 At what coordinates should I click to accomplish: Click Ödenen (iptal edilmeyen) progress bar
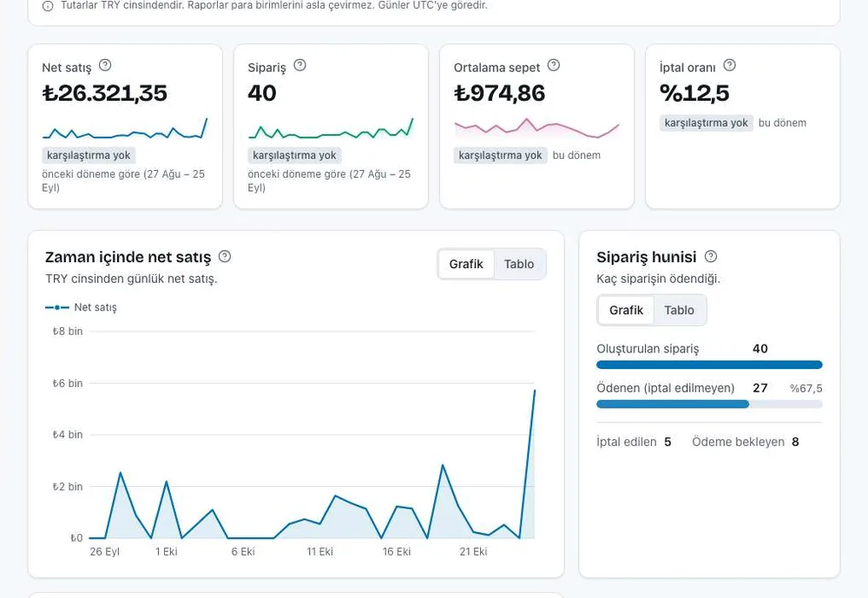[709, 404]
